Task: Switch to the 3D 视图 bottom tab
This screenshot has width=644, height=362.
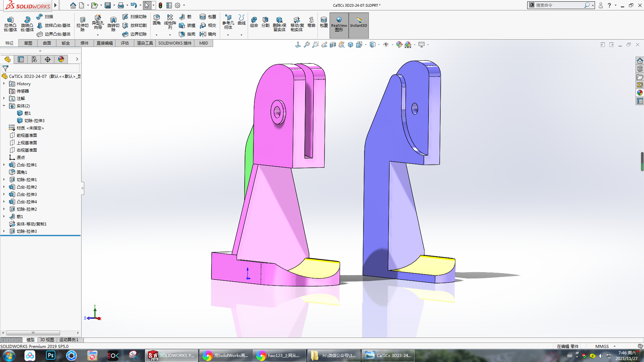Action: pyautogui.click(x=47, y=340)
